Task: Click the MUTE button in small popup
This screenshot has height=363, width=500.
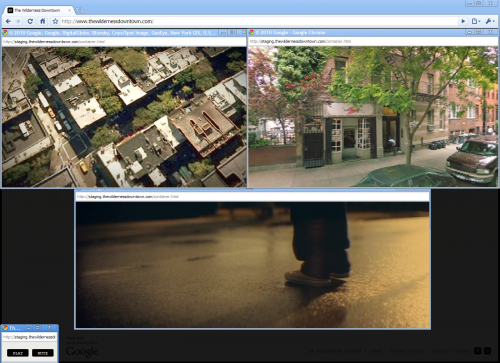Action: point(43,353)
